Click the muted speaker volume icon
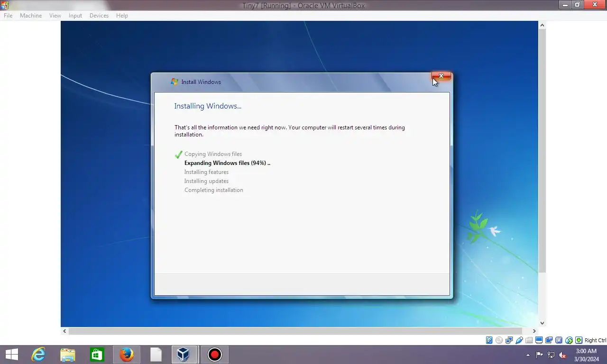607x364 pixels. coord(562,355)
